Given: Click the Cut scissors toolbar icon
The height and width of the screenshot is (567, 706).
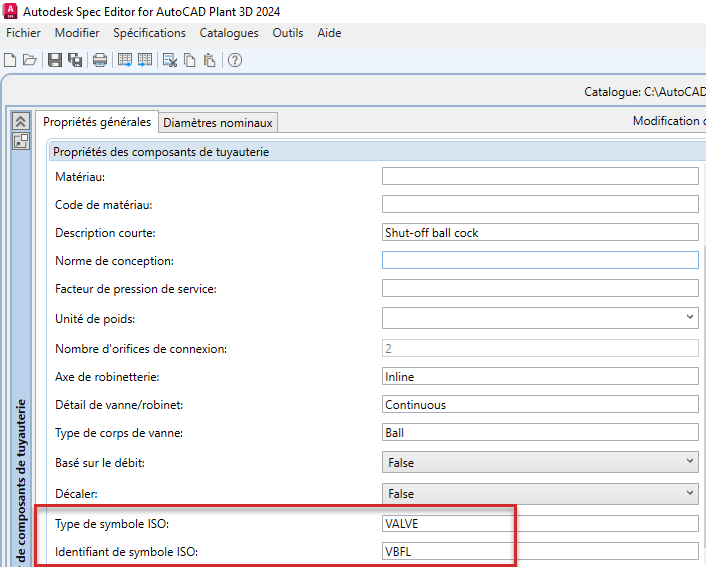Looking at the screenshot, I should 170,60.
